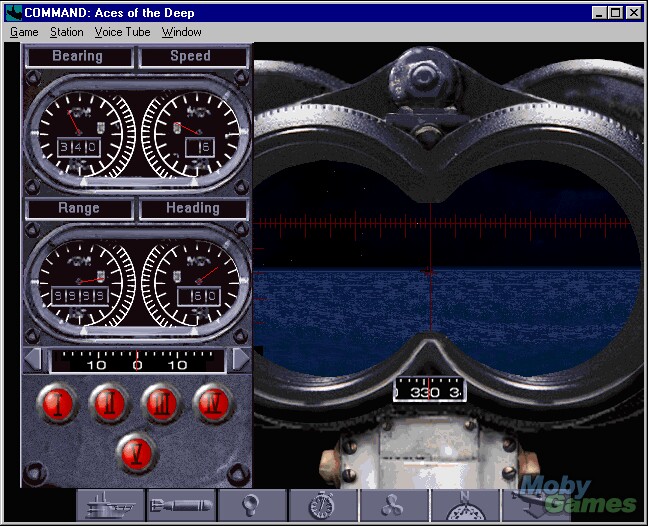Click the bearing dial readout 340
The width and height of the screenshot is (648, 526).
tap(78, 147)
